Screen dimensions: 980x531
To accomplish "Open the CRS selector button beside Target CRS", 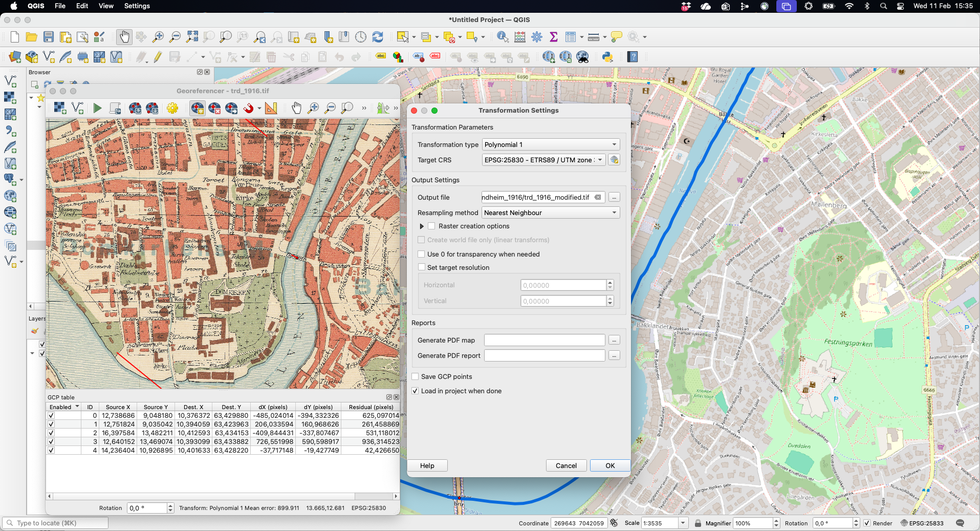I will [614, 160].
